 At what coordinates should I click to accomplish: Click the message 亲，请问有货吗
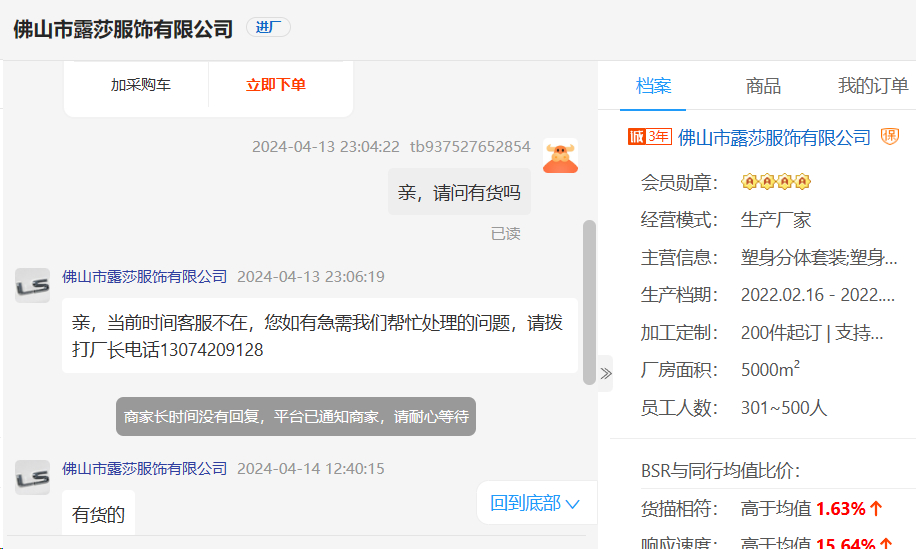[459, 192]
